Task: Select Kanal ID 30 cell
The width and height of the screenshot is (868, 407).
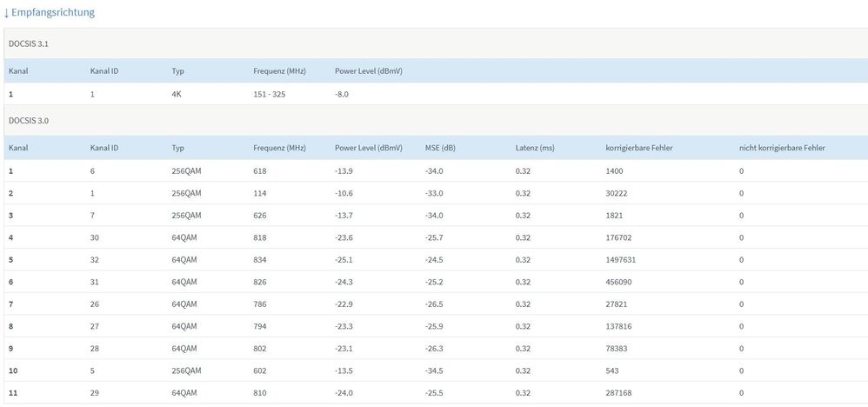Action: tap(94, 237)
